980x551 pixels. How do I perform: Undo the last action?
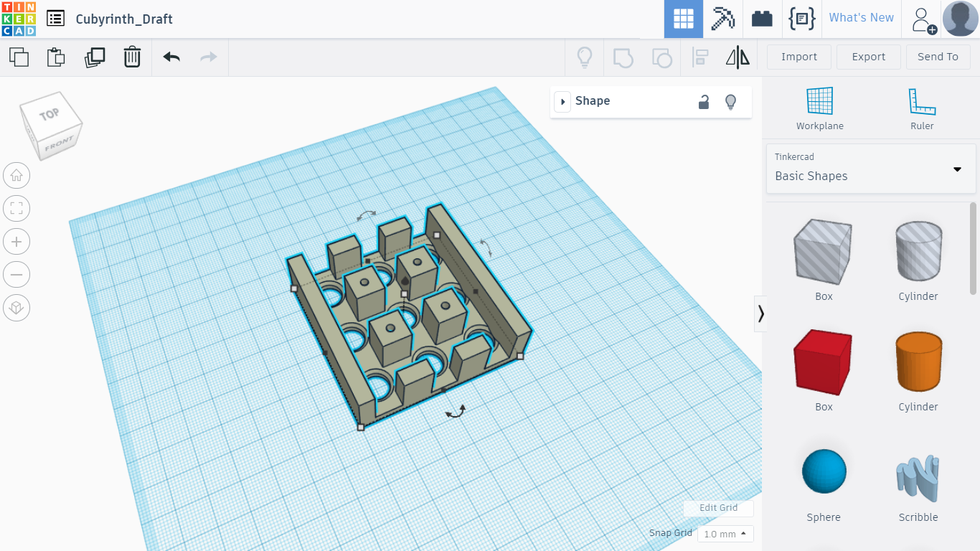tap(171, 57)
